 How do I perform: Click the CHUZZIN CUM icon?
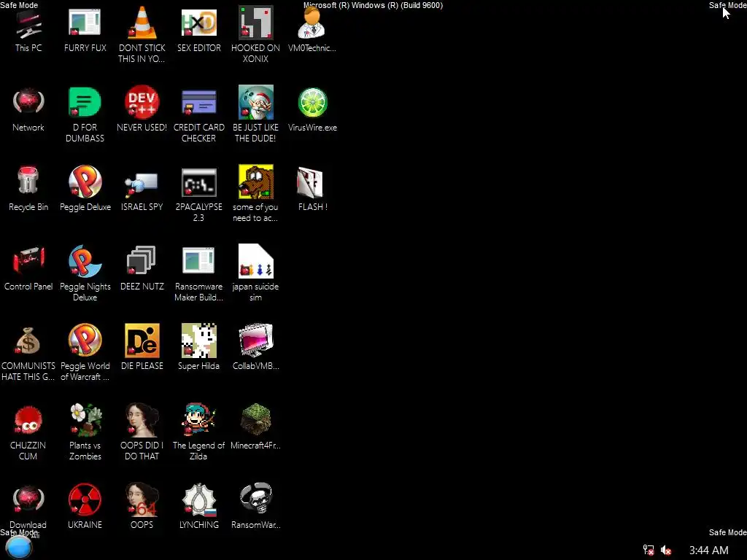coord(28,420)
